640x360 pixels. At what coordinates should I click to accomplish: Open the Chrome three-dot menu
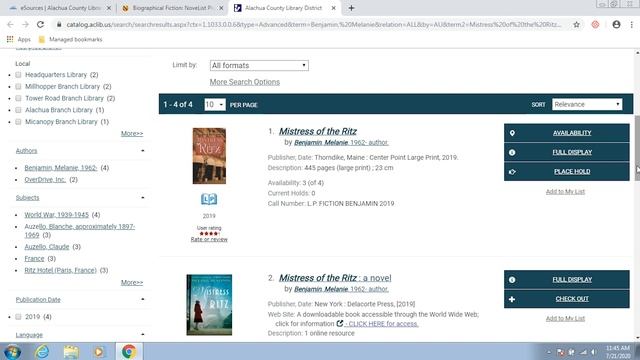(631, 24)
